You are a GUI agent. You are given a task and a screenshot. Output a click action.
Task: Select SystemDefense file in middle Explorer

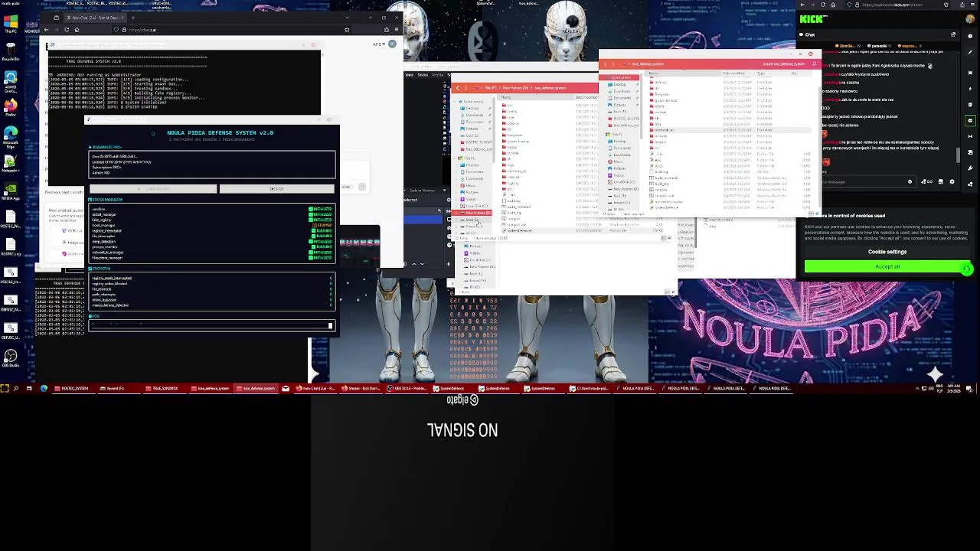(x=518, y=230)
